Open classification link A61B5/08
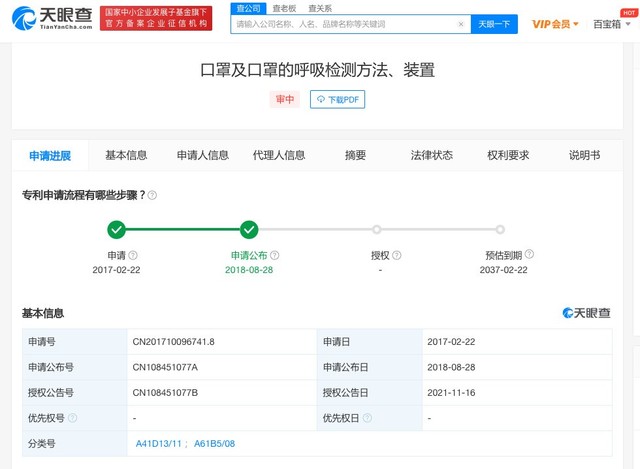 click(214, 444)
